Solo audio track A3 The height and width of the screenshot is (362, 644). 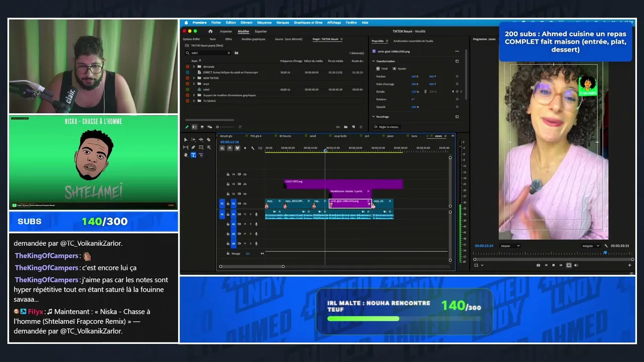[x=251, y=234]
